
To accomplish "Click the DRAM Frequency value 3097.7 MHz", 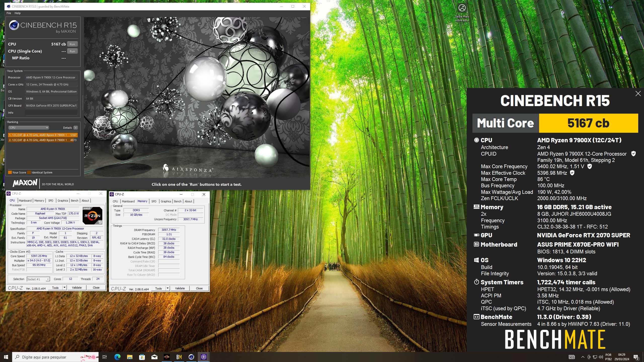I will coord(169,230).
